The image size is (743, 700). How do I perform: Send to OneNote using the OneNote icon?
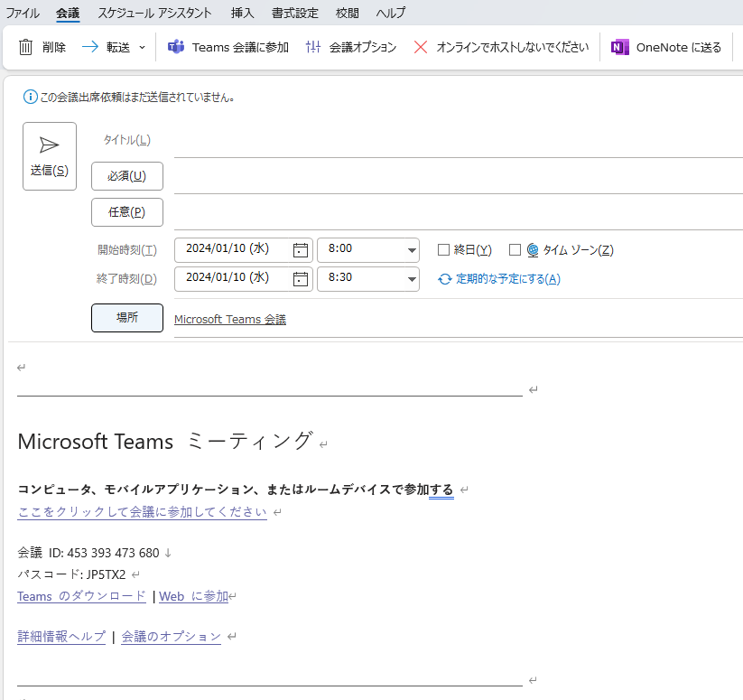pos(620,47)
